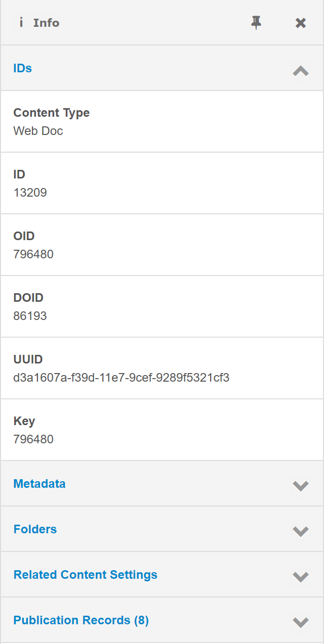Click the value under the Key label
This screenshot has height=644, width=324.
click(33, 439)
